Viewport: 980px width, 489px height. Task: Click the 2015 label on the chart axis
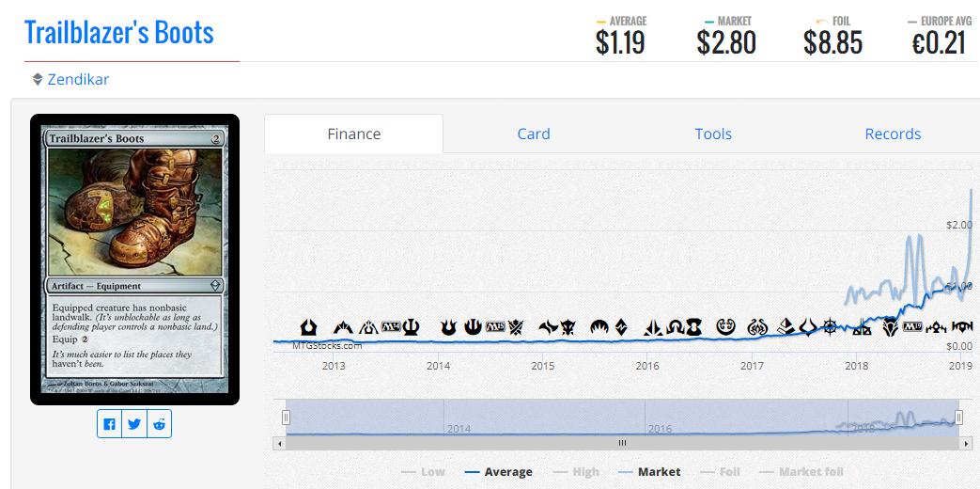[x=542, y=365]
